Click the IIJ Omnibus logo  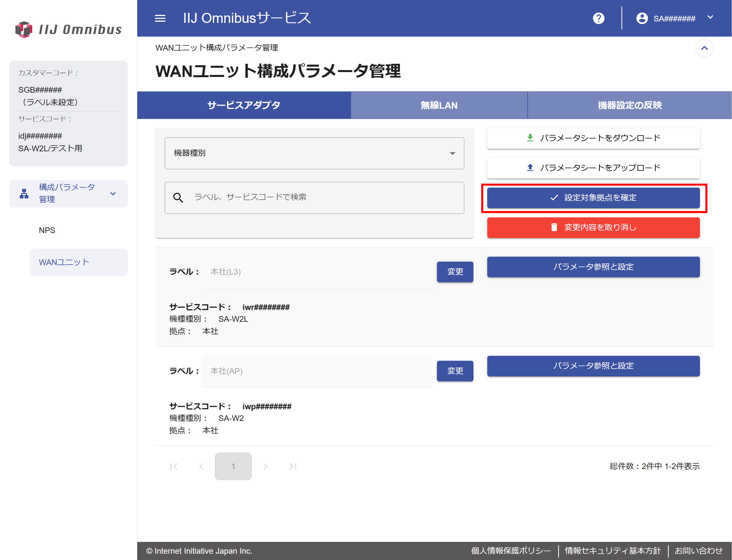69,29
